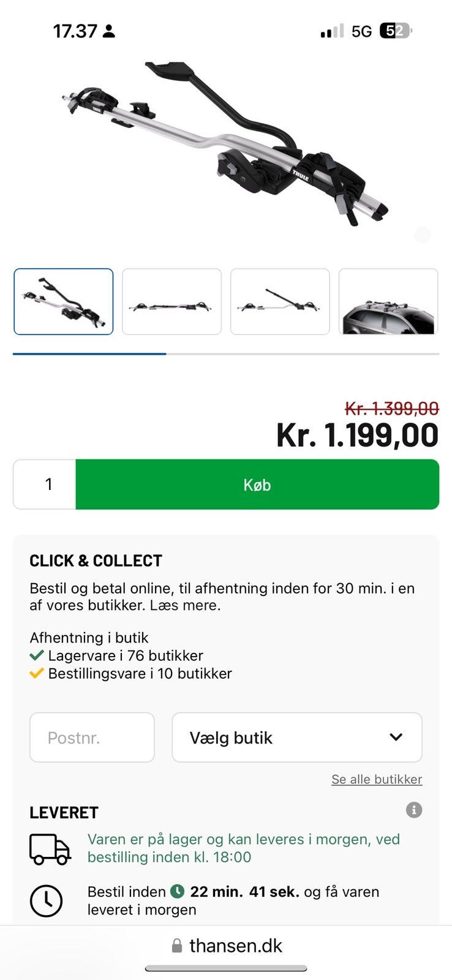Click the padlock icon next to thansen.dk
The height and width of the screenshot is (980, 452).
coord(176,945)
